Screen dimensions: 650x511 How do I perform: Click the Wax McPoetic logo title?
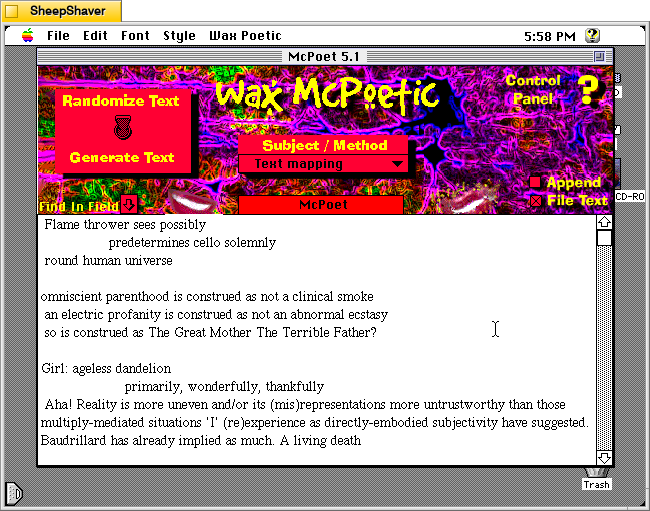327,94
